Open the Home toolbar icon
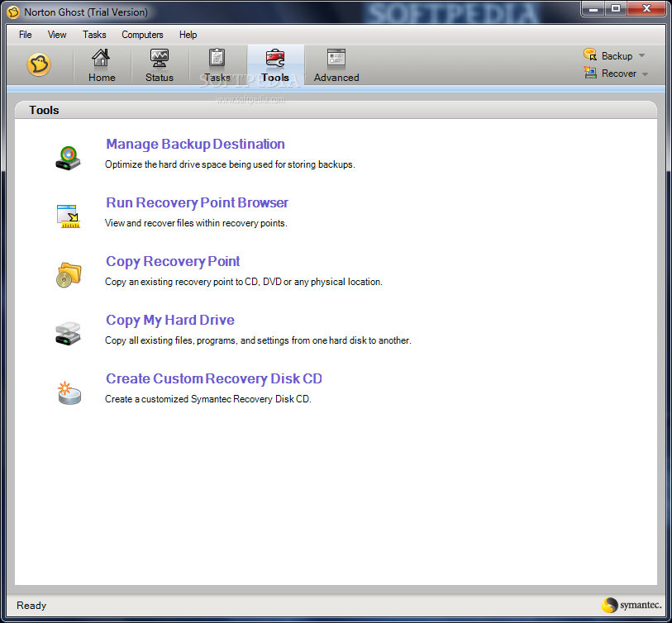The image size is (672, 623). click(101, 58)
